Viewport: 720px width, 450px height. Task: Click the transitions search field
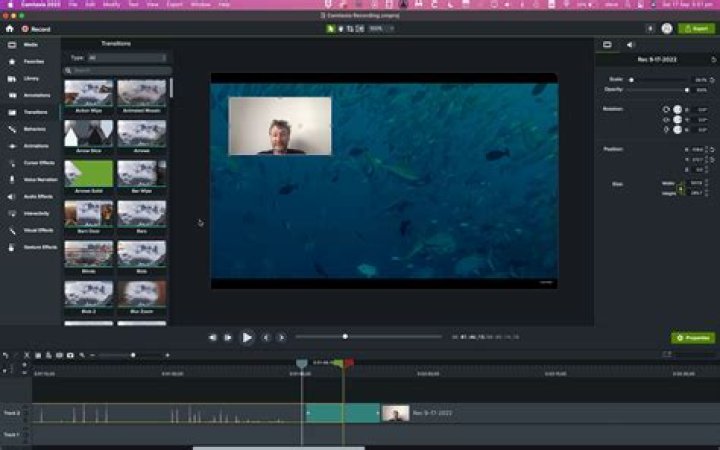click(x=118, y=71)
